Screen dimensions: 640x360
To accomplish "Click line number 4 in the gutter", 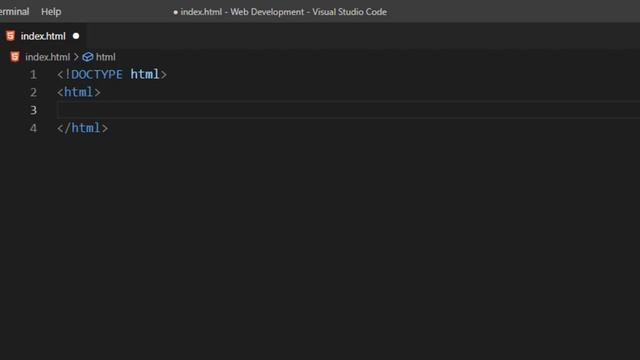I will (33, 128).
